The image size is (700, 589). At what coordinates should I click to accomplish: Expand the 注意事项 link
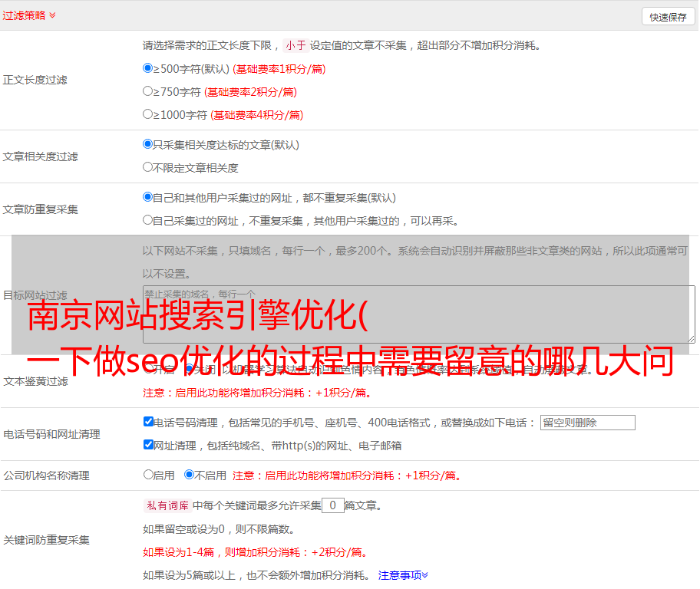[x=403, y=575]
